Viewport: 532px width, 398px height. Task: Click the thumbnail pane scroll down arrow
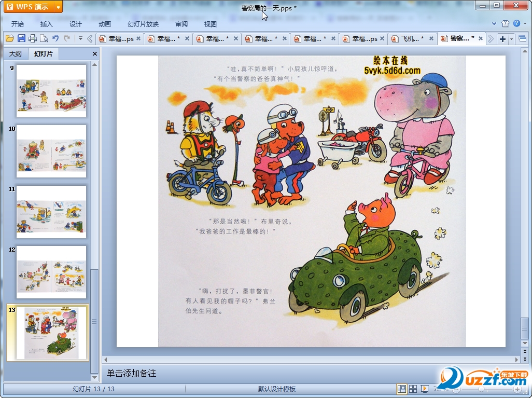pos(95,377)
